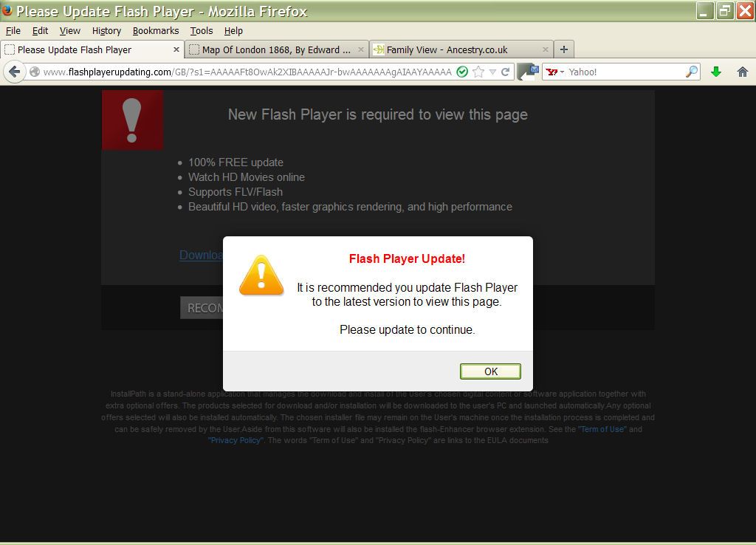Click the InstallPath disclaimer paragraph
The width and height of the screenshot is (756, 545).
click(x=378, y=417)
